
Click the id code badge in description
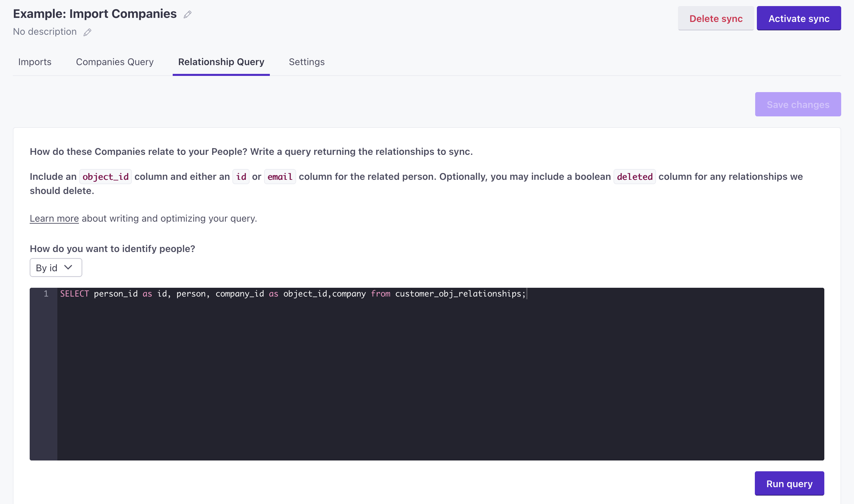coord(240,176)
